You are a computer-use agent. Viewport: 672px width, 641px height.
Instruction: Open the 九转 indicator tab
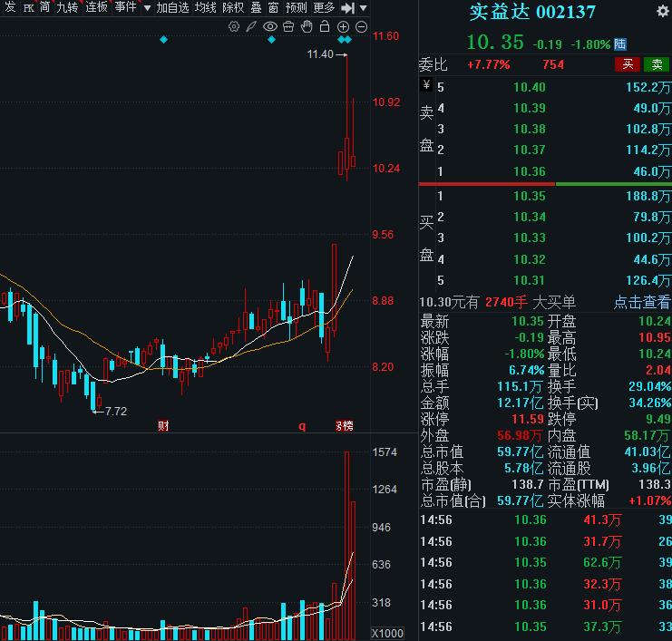[x=68, y=7]
